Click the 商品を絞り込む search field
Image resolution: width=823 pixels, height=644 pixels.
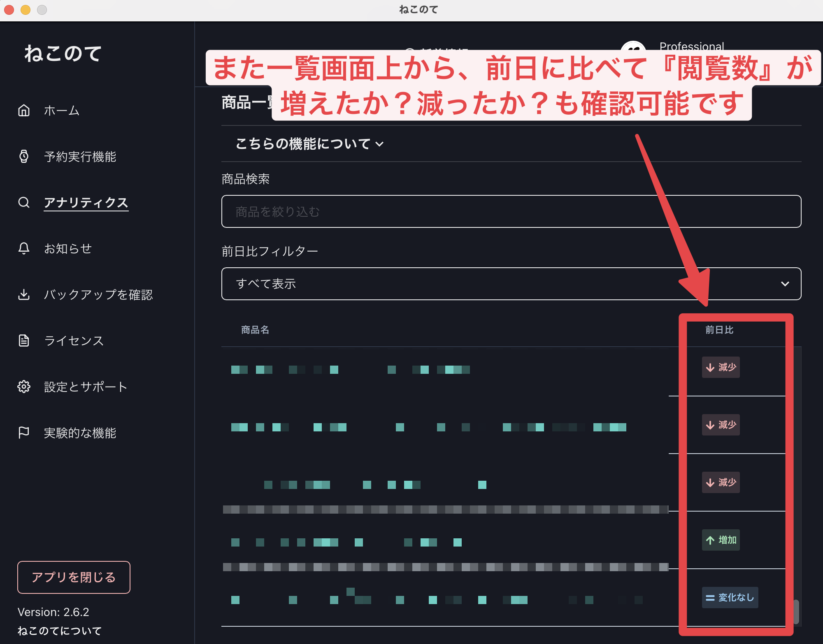[511, 211]
